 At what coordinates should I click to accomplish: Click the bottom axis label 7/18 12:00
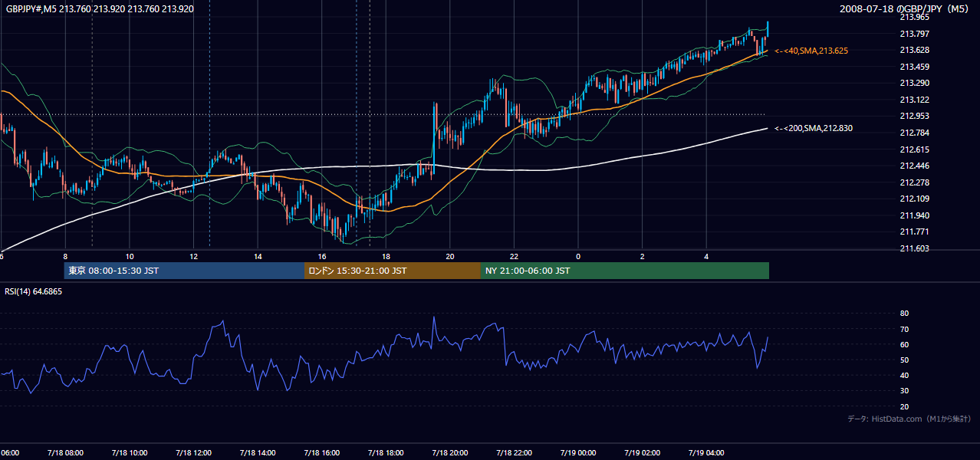point(192,453)
